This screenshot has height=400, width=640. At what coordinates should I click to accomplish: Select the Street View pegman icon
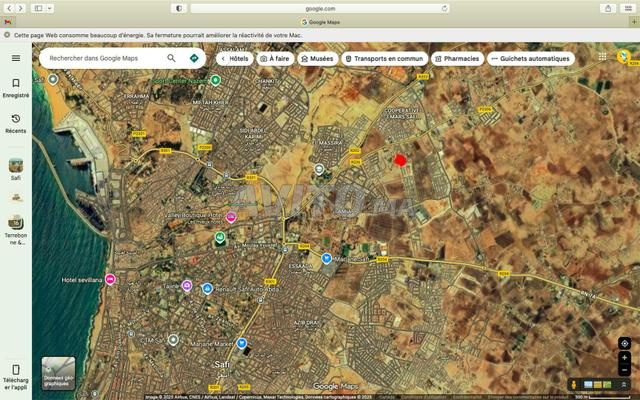(x=573, y=385)
